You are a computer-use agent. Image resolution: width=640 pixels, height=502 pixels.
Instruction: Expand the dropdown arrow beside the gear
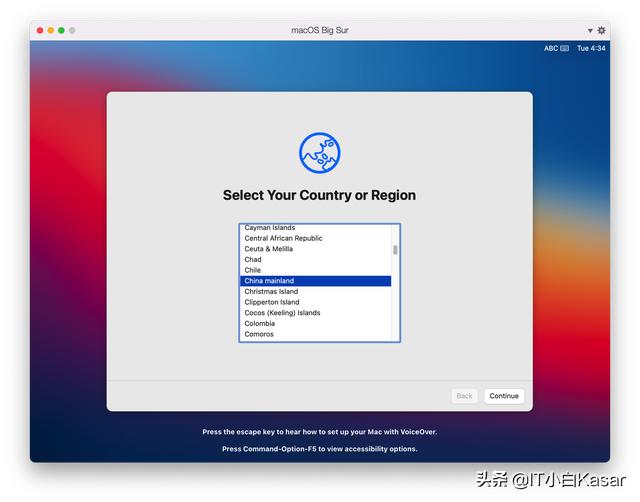click(x=590, y=31)
